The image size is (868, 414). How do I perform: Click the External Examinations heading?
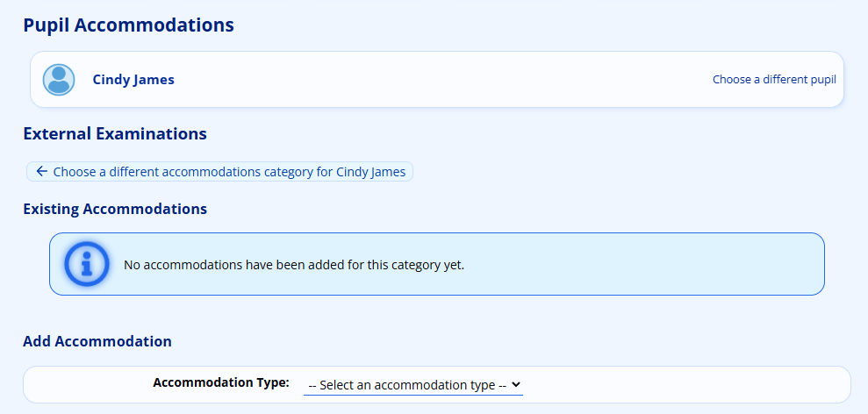coord(115,133)
